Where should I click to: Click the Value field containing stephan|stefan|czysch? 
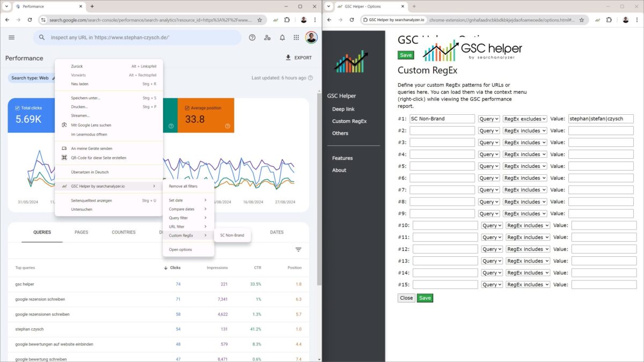601,119
